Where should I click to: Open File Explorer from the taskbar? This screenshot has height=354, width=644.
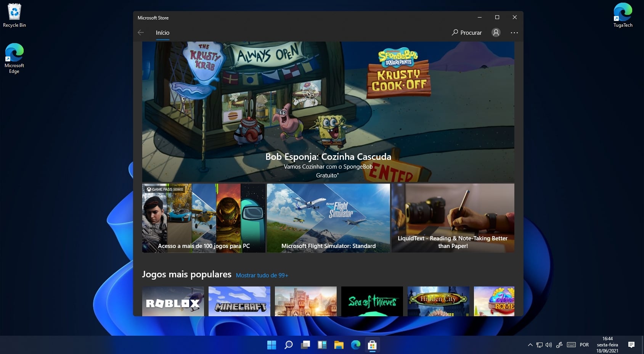tap(339, 345)
